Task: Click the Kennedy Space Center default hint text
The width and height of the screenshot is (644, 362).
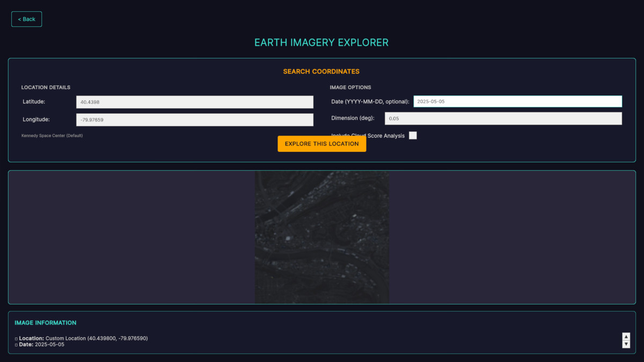Action: (x=52, y=136)
